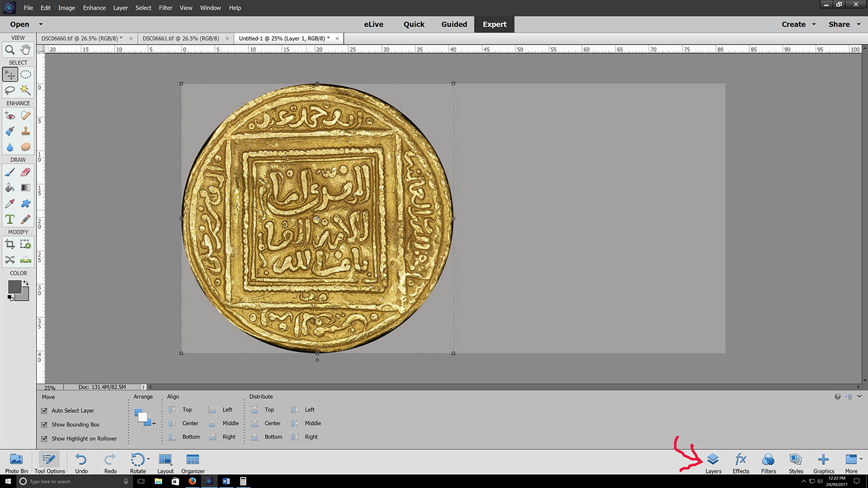Open the background color swatch
This screenshot has height=488, width=868.
click(x=24, y=296)
